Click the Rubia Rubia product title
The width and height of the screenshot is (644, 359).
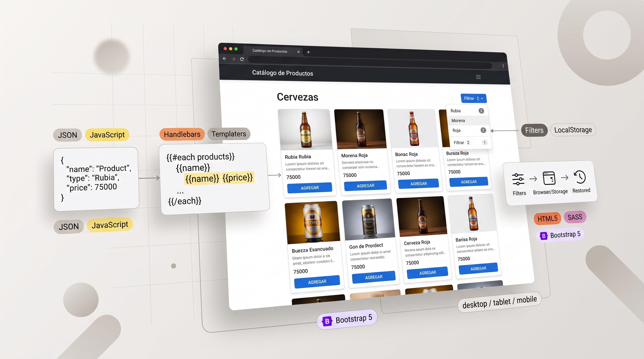coord(298,157)
